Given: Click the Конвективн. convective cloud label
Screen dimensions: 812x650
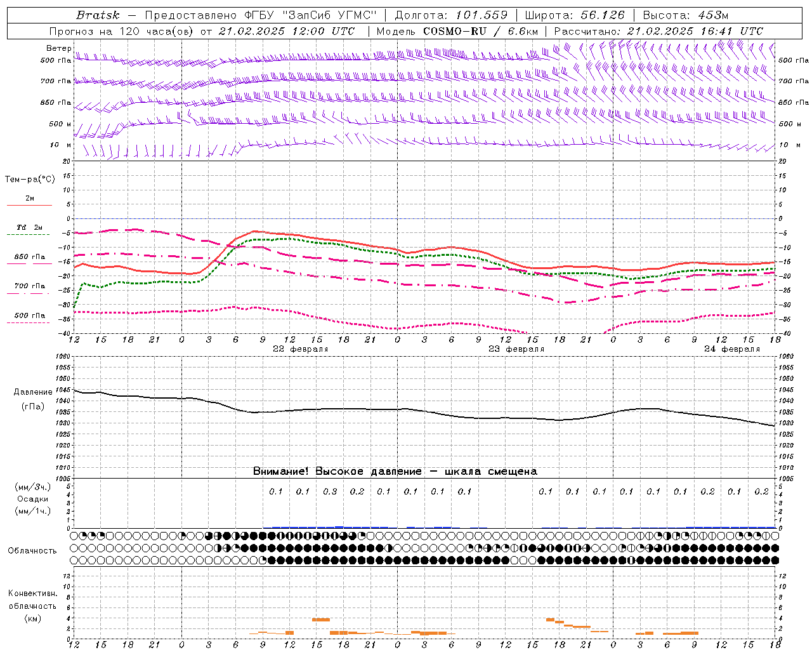Looking at the screenshot, I should (x=33, y=594).
